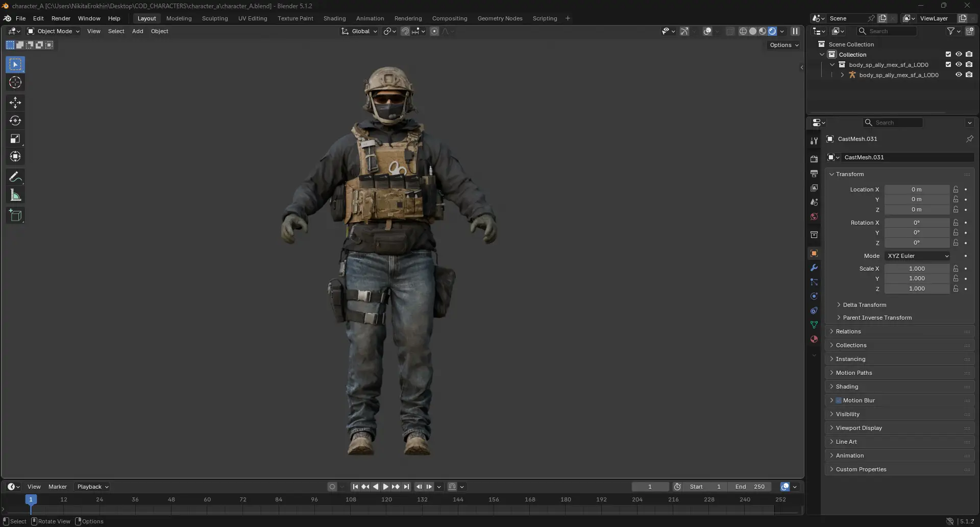
Task: Toggle X-ray display in viewport header
Action: pos(730,31)
